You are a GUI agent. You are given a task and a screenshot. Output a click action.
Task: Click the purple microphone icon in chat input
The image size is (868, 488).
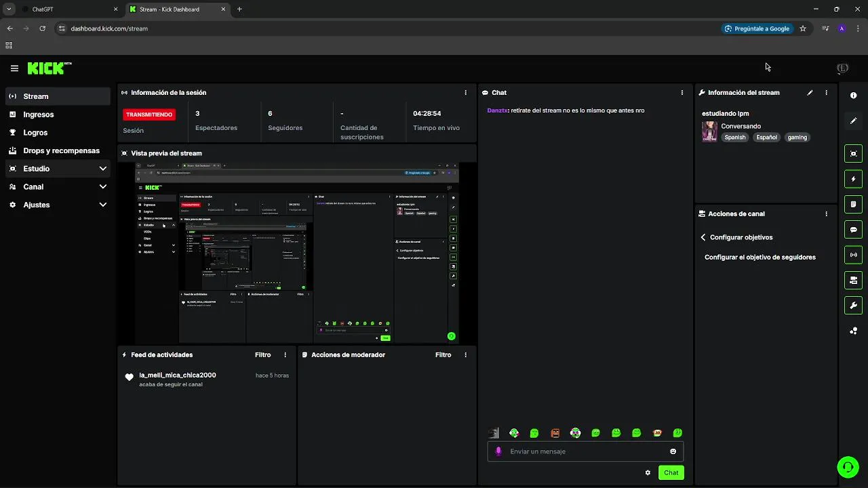pyautogui.click(x=498, y=451)
